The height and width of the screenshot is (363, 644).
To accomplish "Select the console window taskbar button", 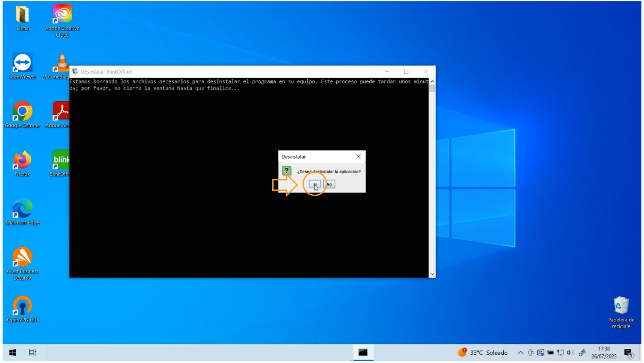I will tap(363, 353).
